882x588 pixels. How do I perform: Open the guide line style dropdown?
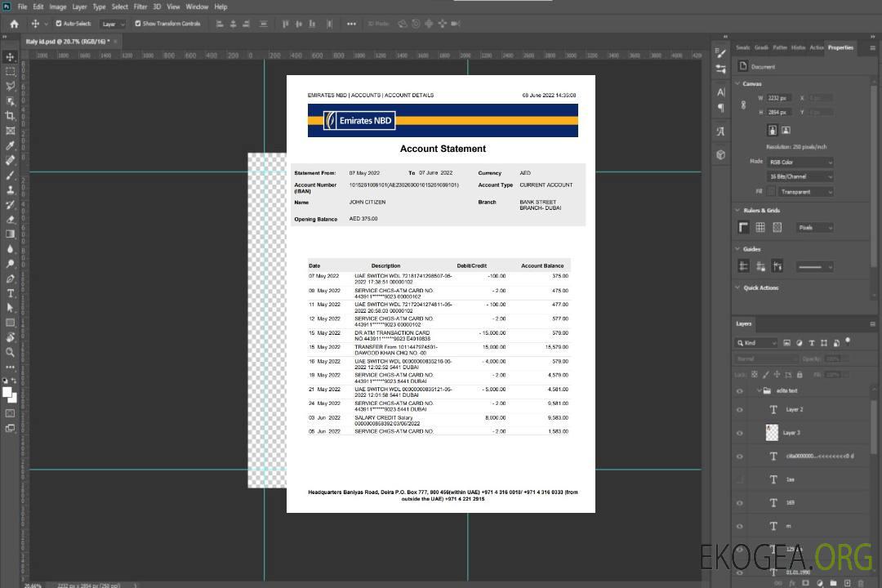(814, 267)
